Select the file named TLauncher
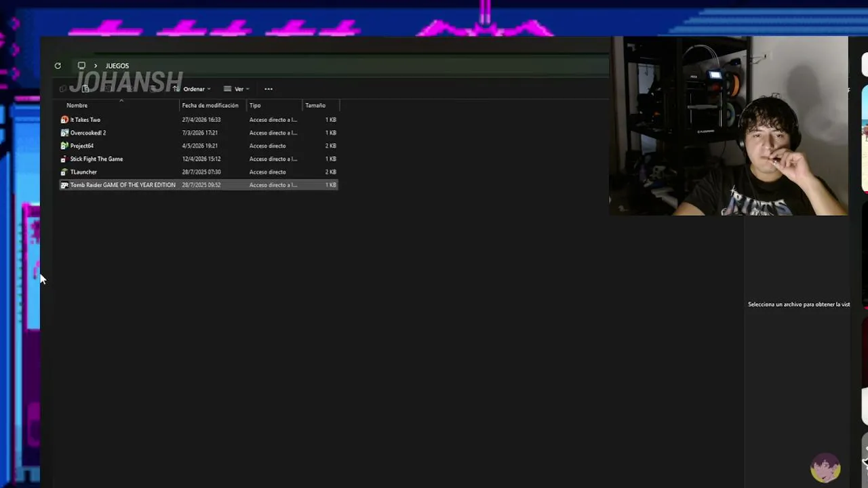The height and width of the screenshot is (488, 868). click(x=83, y=172)
